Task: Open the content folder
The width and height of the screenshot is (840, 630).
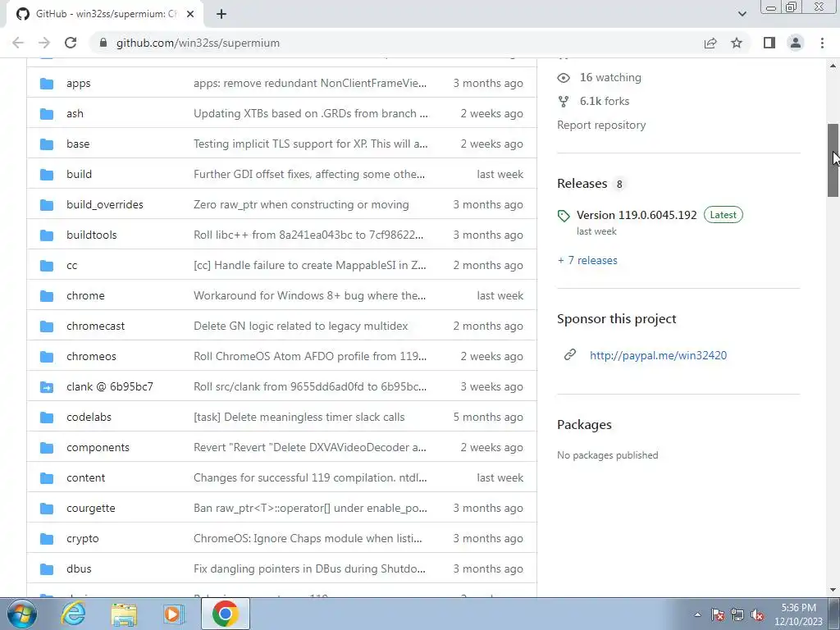Action: coord(85,478)
